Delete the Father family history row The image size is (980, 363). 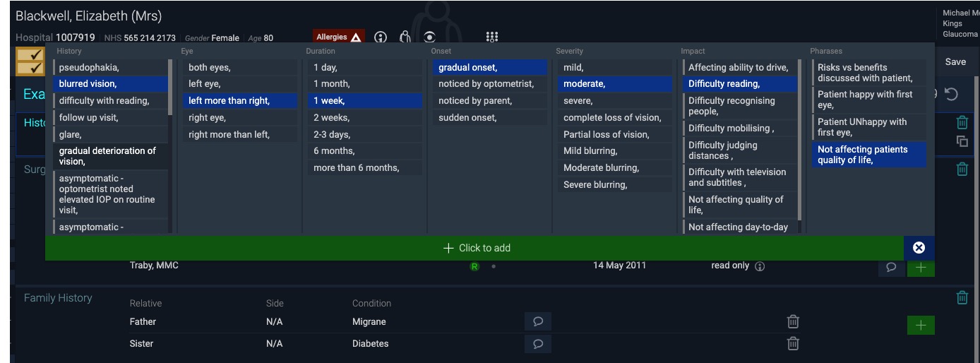(793, 322)
